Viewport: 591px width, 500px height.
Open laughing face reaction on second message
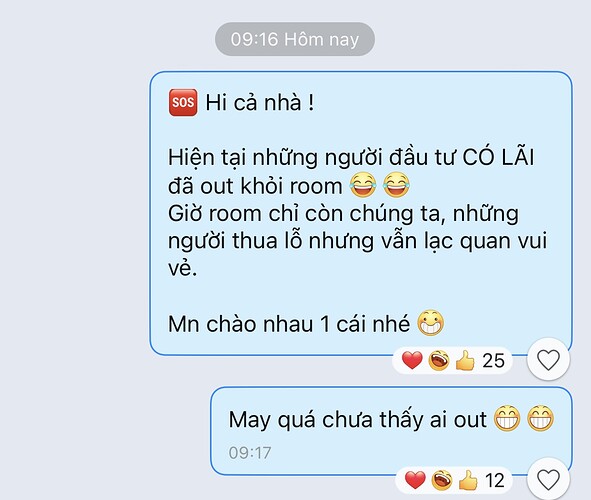click(441, 480)
